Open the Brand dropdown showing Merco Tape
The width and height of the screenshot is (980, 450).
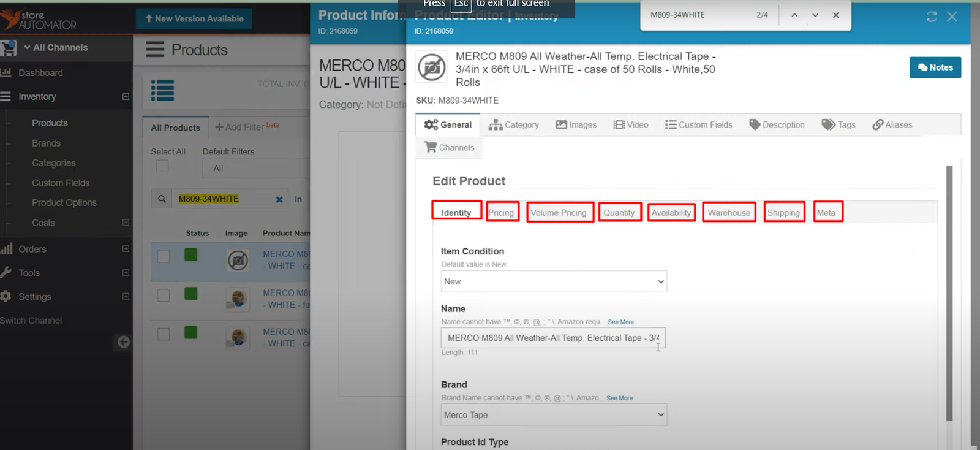[x=554, y=415]
